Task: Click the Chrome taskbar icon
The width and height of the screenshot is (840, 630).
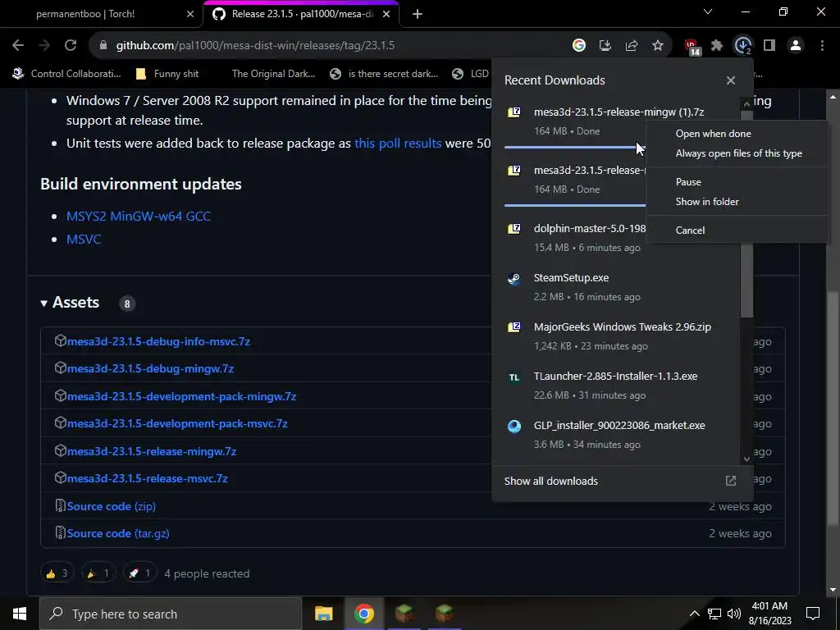Action: pos(363,614)
